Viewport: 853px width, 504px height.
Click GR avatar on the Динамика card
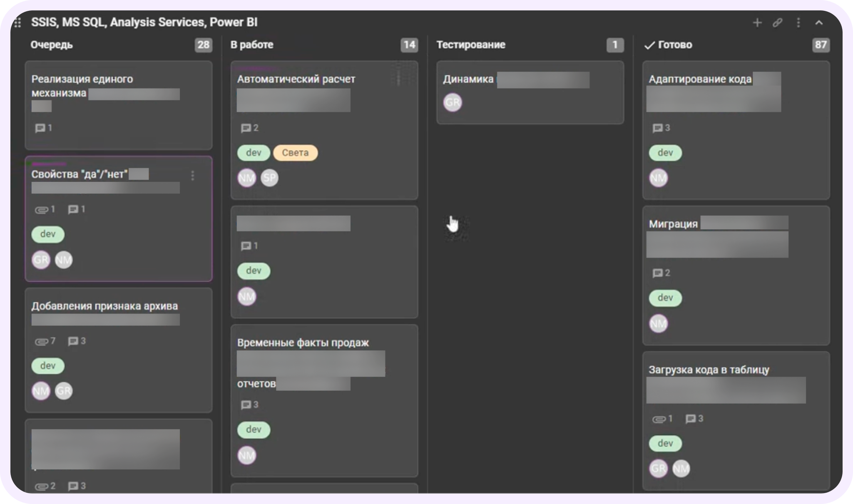pyautogui.click(x=453, y=102)
